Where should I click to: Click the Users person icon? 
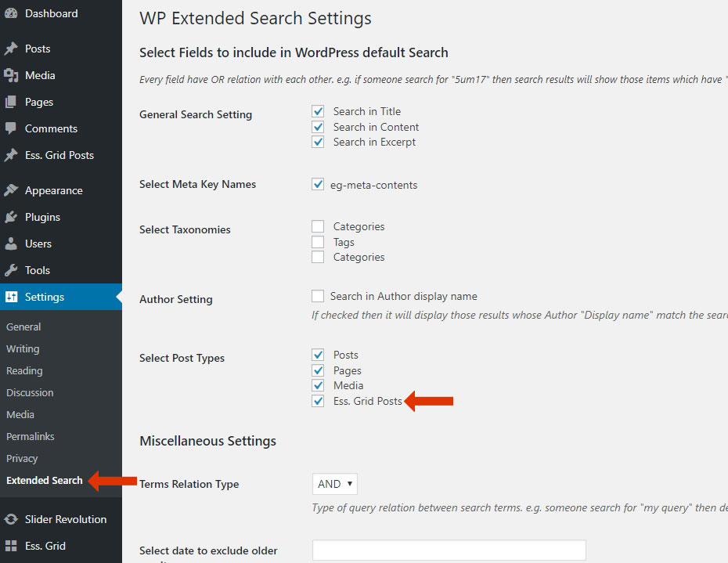(x=11, y=244)
